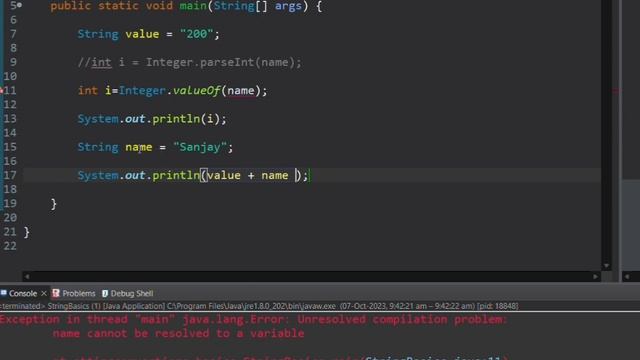Screen dimensions: 640x360
Task: Click the 'Exception in thread' console line
Action: click(253, 320)
